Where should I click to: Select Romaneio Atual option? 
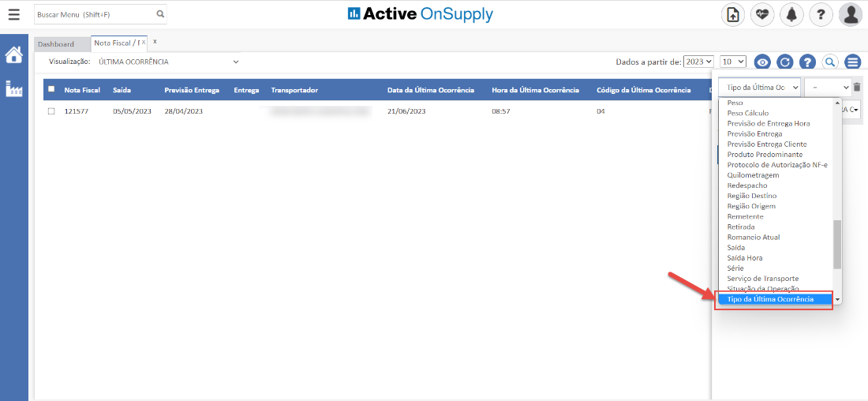click(775, 237)
